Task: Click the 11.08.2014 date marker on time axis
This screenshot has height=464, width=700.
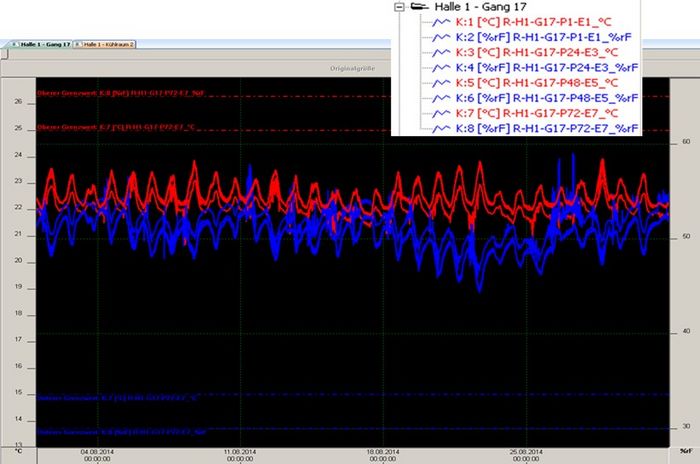Action: [x=240, y=452]
